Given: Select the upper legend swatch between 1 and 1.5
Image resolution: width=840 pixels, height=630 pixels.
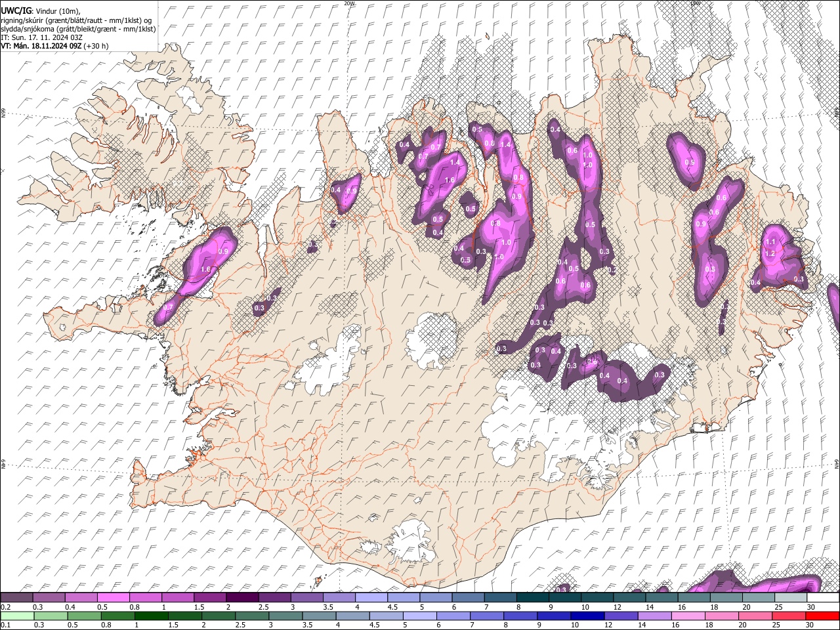Looking at the screenshot, I should (177, 597).
